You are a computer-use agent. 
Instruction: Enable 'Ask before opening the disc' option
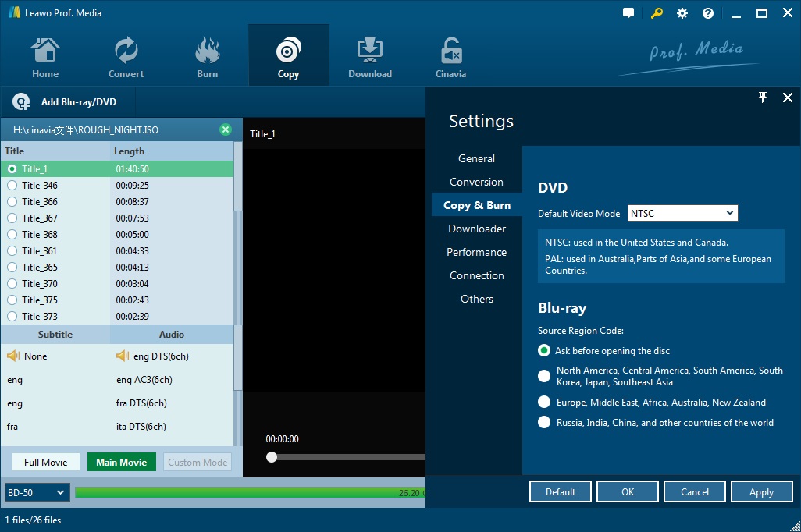[x=543, y=350]
